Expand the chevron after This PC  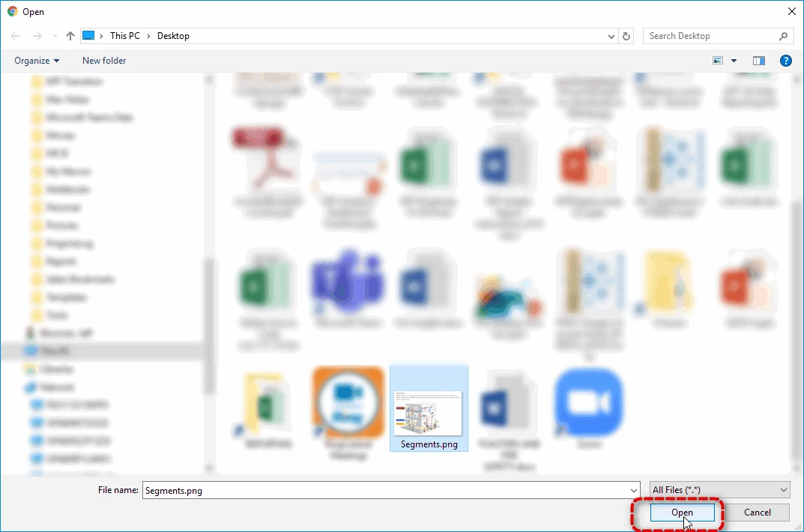(x=148, y=36)
